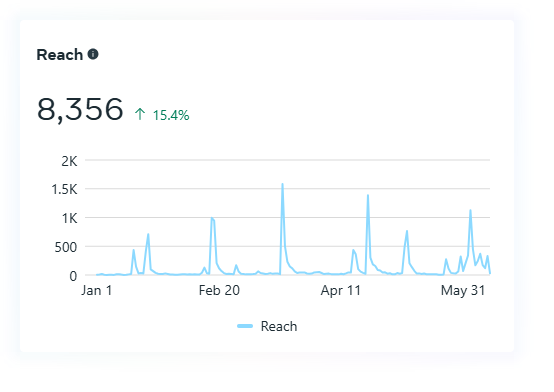Click the Jan 1 date label
Screen dimensions: 554x392
[96, 290]
